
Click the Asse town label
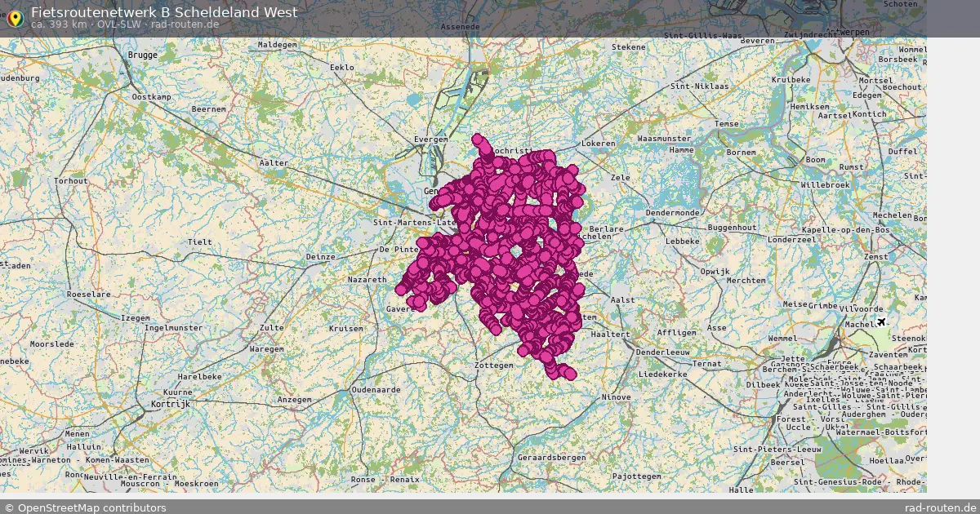click(x=716, y=328)
